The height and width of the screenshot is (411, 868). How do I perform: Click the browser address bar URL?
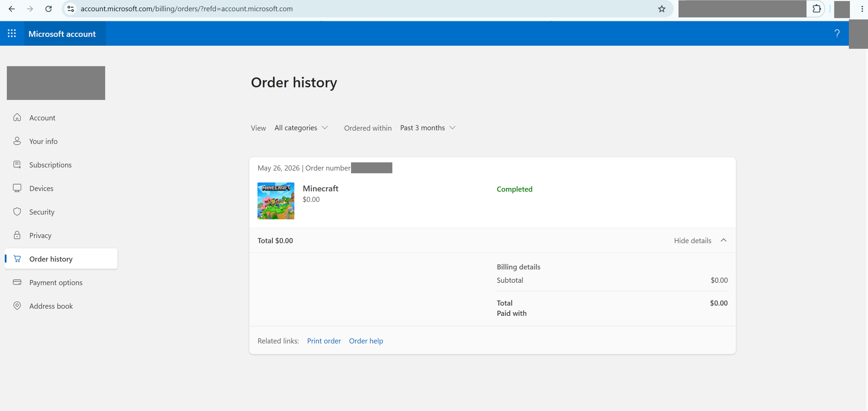coord(186,9)
